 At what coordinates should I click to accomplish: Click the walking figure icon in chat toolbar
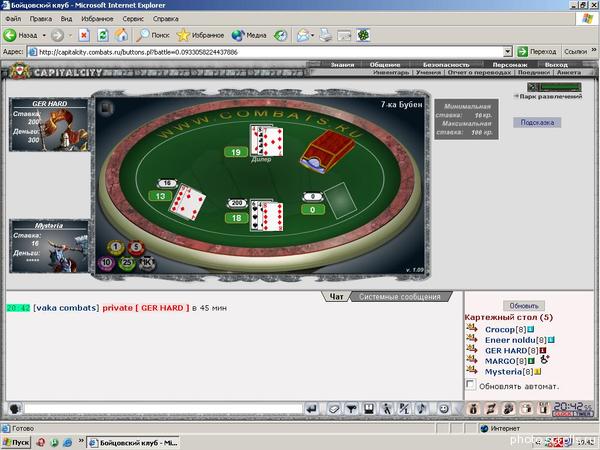coord(387,409)
